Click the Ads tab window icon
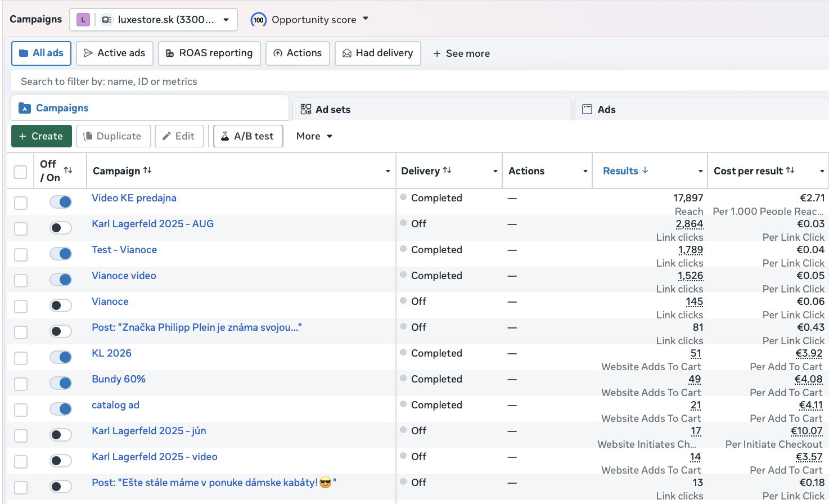 coord(587,109)
